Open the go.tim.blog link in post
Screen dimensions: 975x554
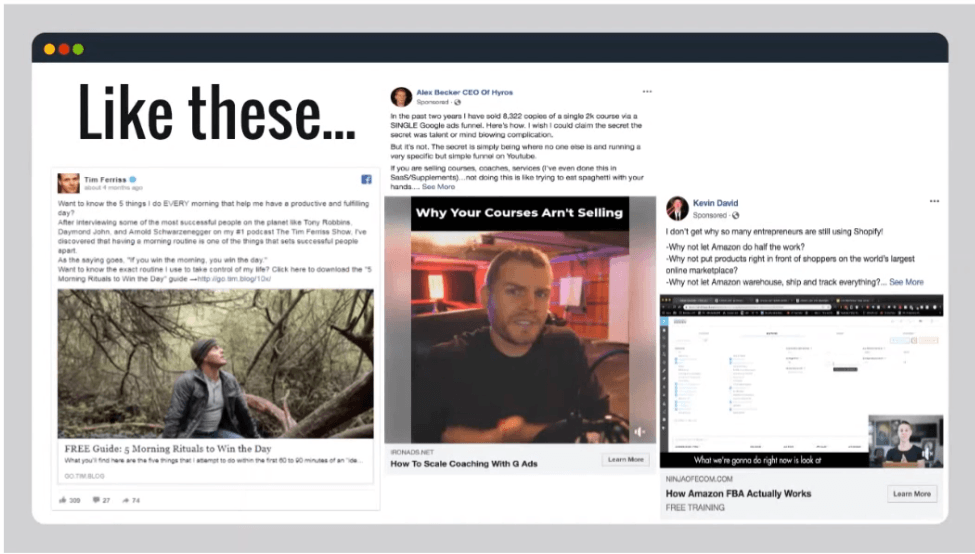pos(234,279)
